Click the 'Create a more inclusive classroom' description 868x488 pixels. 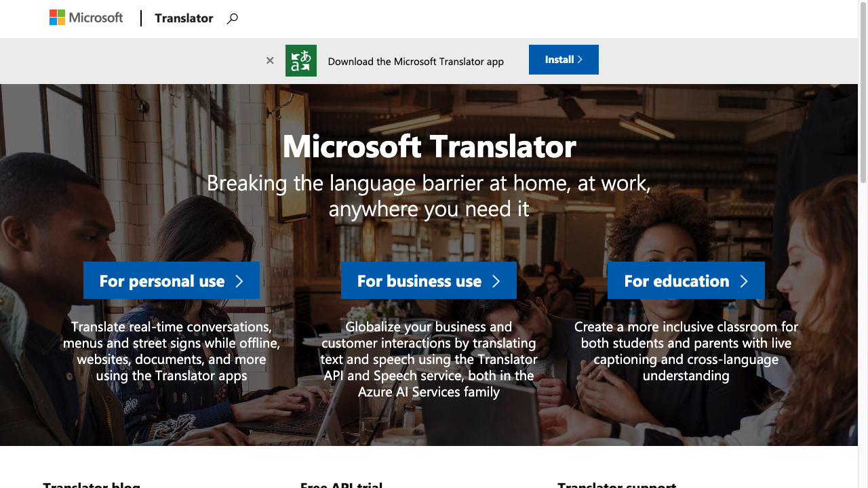pyautogui.click(x=686, y=351)
